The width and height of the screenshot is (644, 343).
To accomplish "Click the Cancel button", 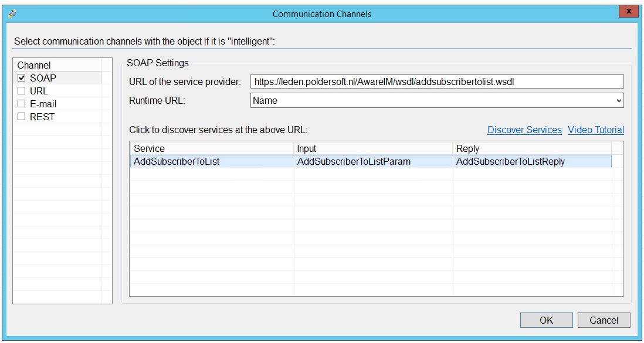I will (604, 320).
